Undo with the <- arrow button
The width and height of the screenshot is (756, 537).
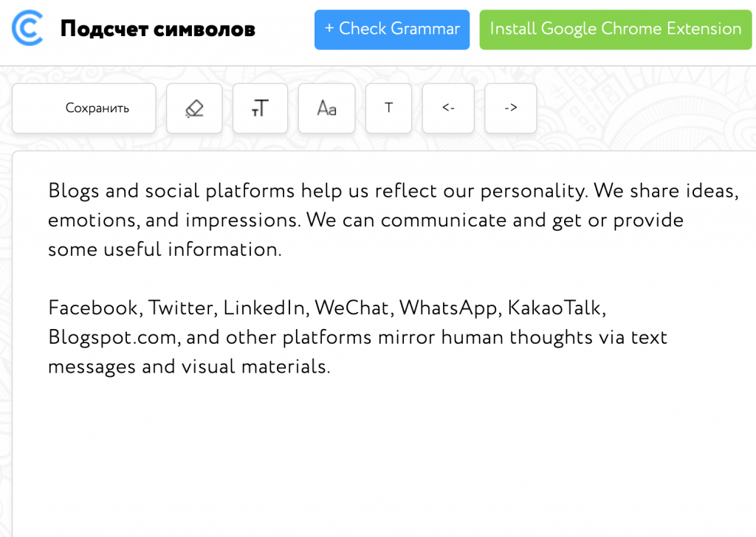[448, 108]
